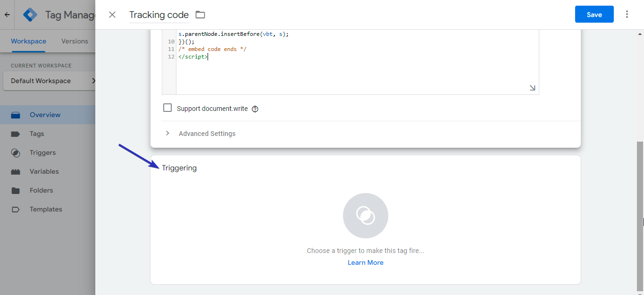Click the Overview sidebar icon

tap(16, 115)
